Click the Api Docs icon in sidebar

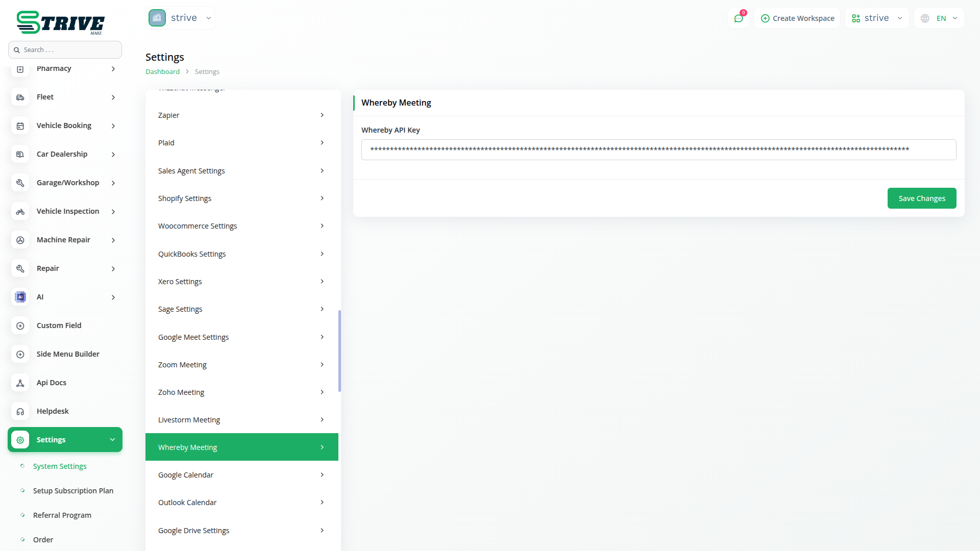[20, 383]
